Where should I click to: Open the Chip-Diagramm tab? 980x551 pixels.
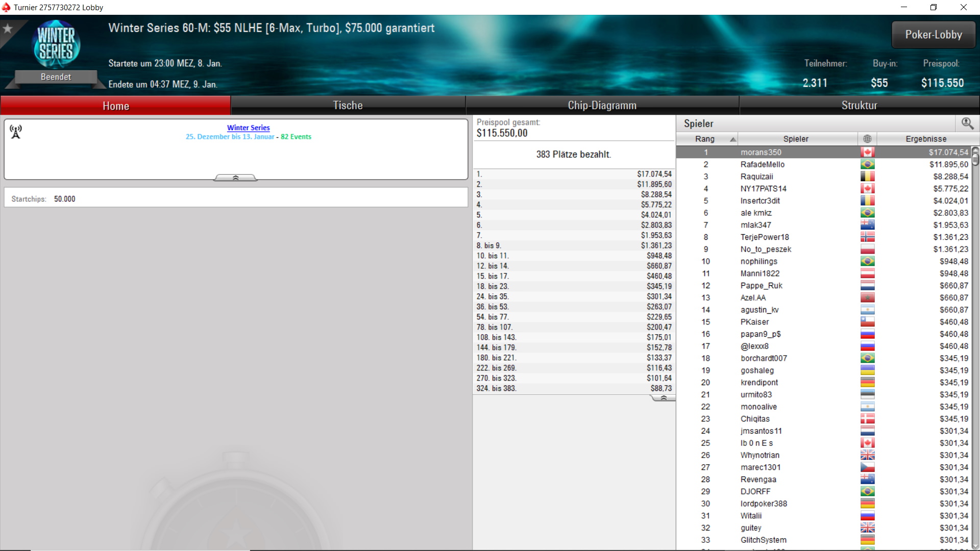(602, 106)
